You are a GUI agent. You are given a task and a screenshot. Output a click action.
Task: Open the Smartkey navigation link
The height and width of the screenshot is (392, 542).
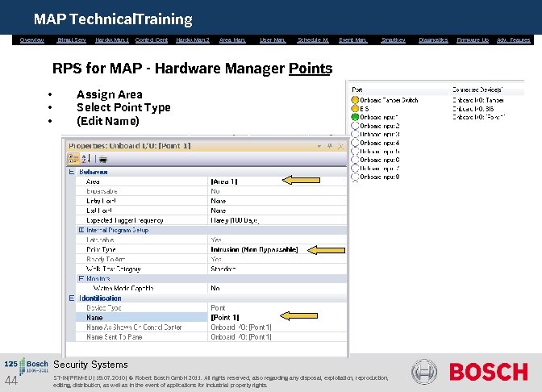pos(393,40)
